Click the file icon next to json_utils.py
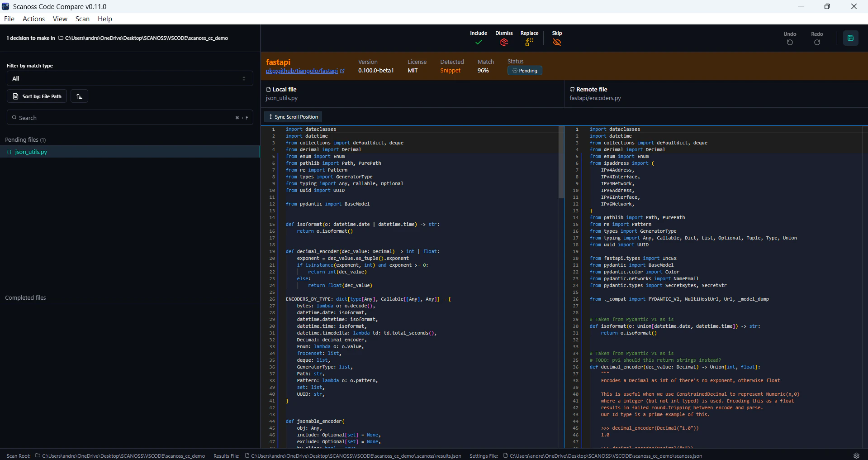868x460 pixels. coord(10,152)
